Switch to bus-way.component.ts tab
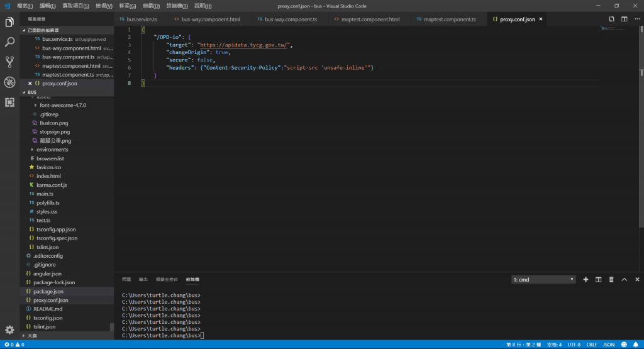 click(291, 19)
